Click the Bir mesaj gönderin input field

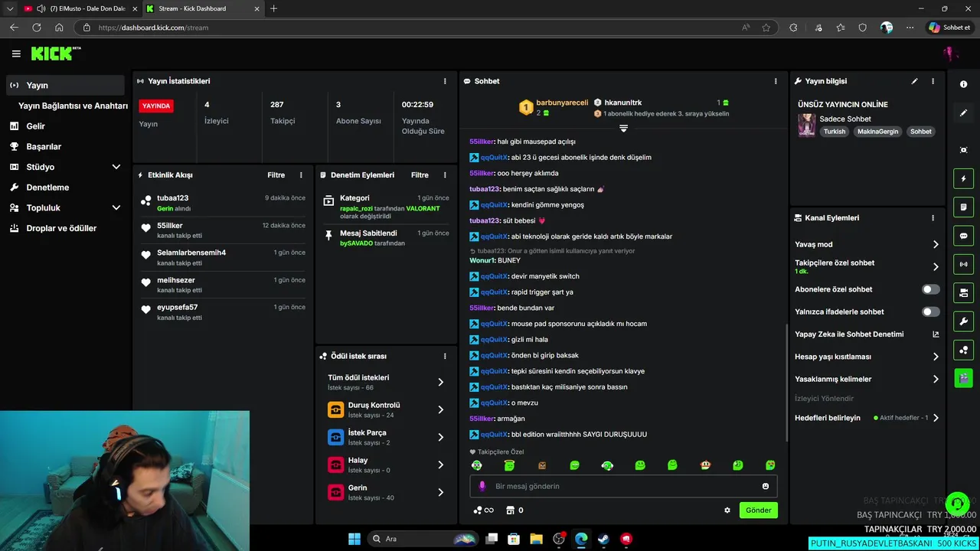(x=623, y=486)
